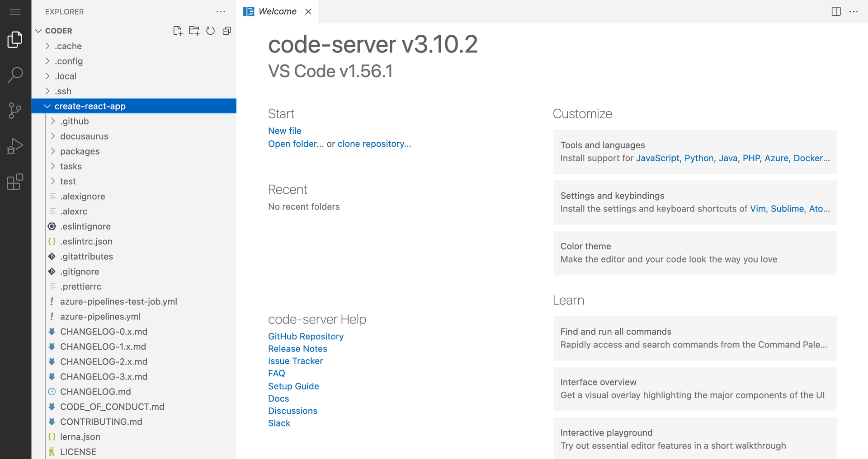Click the Open folder... link
This screenshot has height=459, width=868.
coord(296,144)
